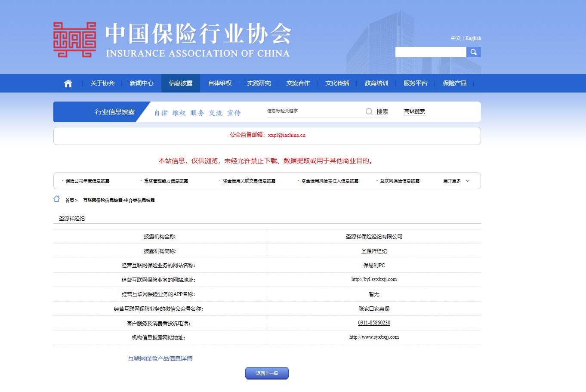Select APP name value 暂无
Screen dimensions: 586x392
374,294
